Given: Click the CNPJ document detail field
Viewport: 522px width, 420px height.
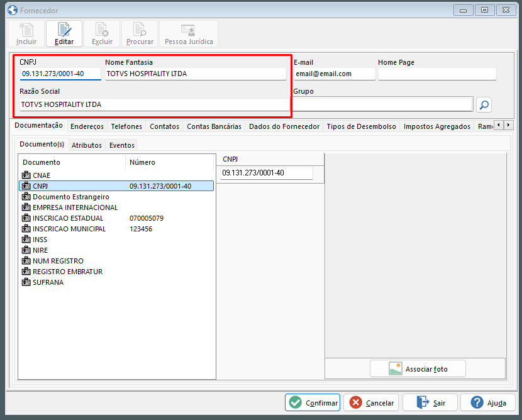Looking at the screenshot, I should [x=266, y=173].
